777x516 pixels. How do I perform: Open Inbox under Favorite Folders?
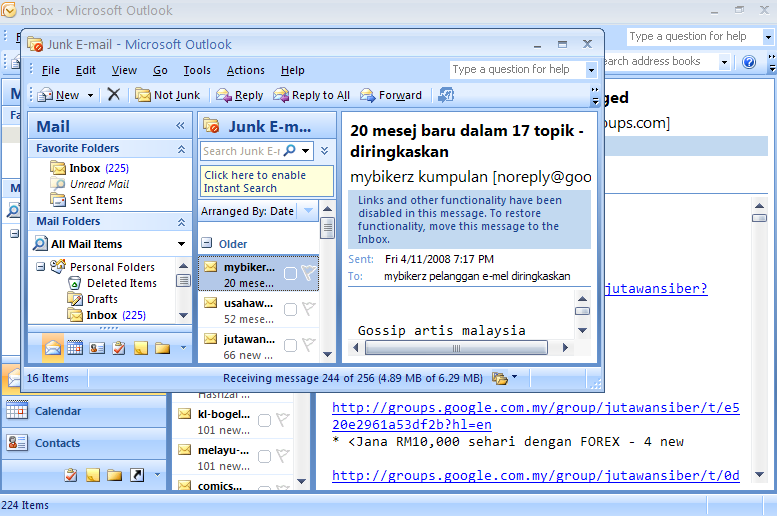(85, 168)
